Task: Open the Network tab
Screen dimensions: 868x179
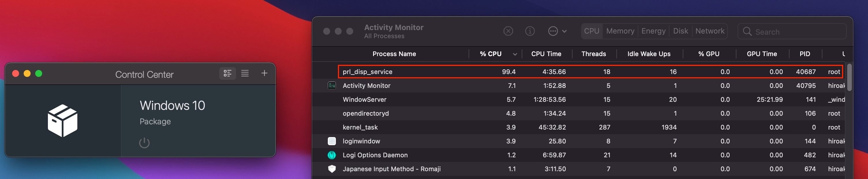Action: coord(710,32)
